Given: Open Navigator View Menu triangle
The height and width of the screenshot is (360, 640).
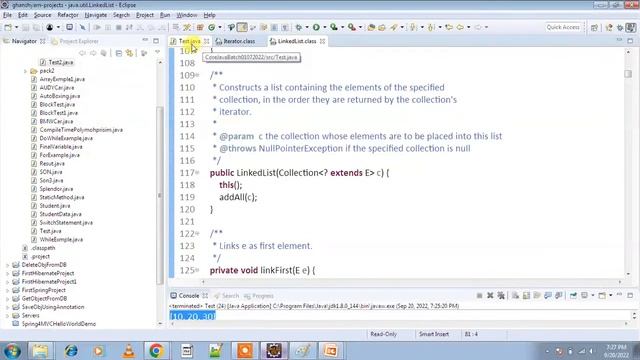Looking at the screenshot, I should pyautogui.click(x=158, y=53).
